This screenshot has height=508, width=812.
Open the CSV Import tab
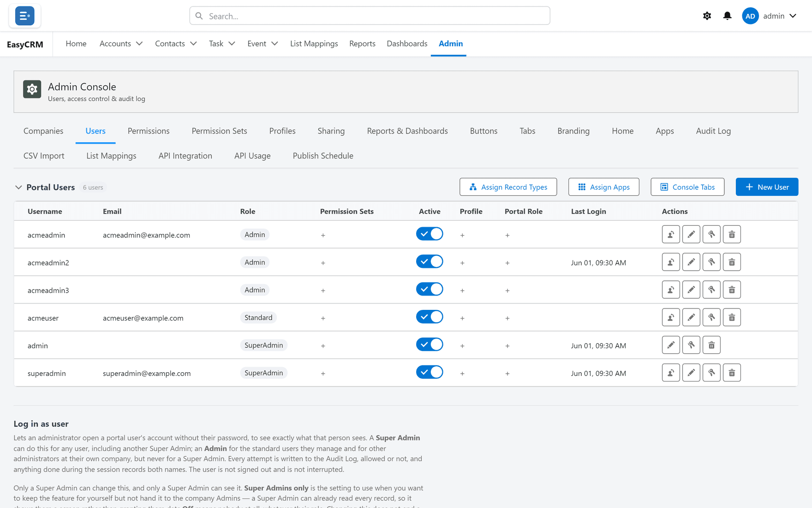[x=44, y=156]
